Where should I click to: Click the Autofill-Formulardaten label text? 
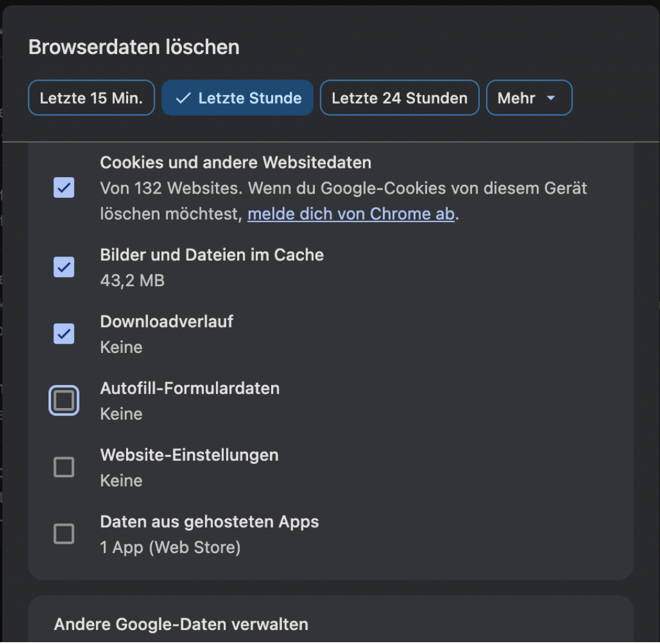[189, 388]
